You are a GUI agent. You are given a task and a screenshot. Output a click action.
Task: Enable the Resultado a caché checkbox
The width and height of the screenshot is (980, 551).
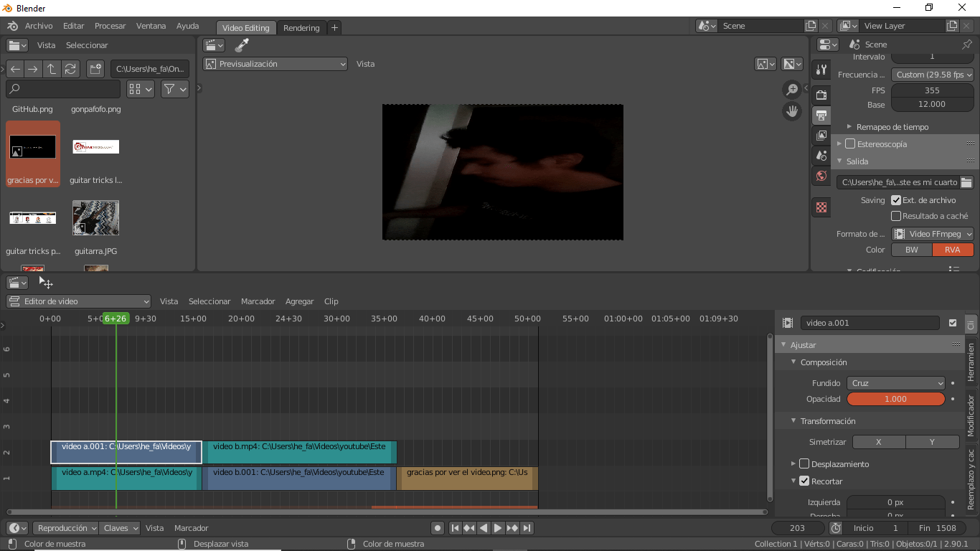click(x=896, y=216)
